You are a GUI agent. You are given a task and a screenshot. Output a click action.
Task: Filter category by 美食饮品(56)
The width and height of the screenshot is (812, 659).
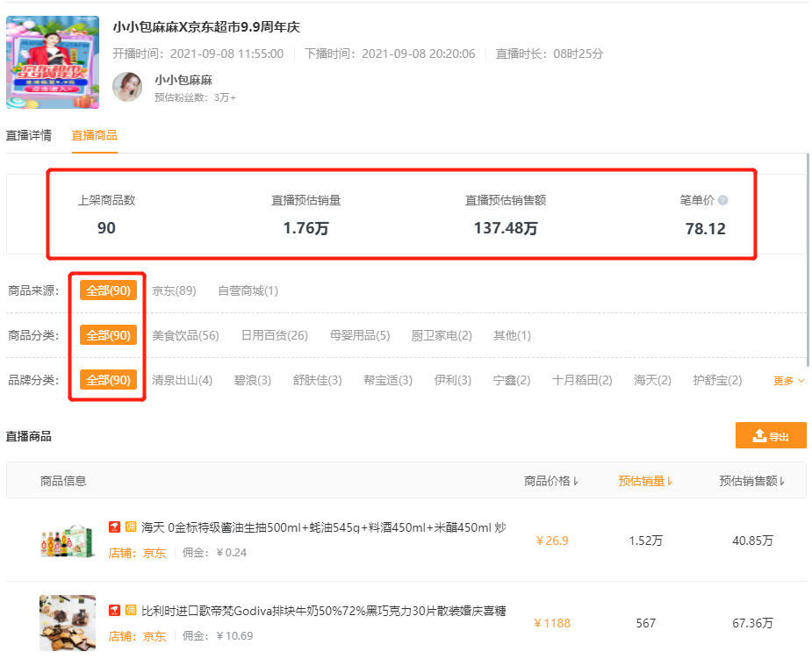click(185, 335)
